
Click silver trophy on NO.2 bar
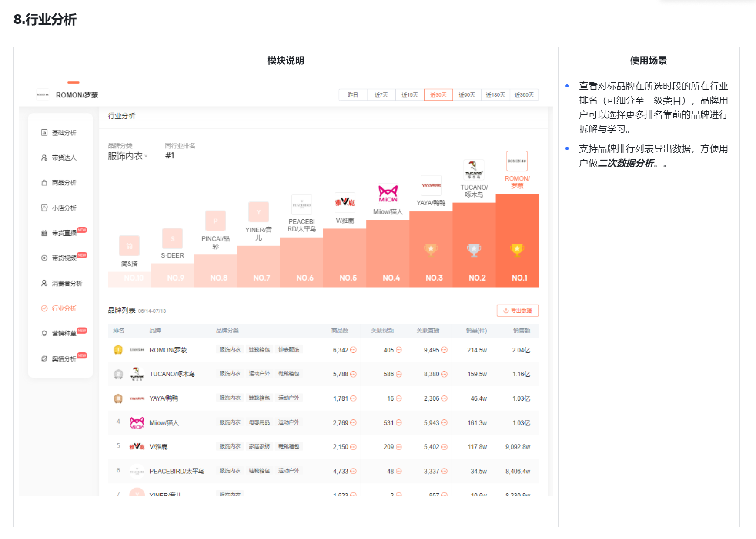(474, 250)
